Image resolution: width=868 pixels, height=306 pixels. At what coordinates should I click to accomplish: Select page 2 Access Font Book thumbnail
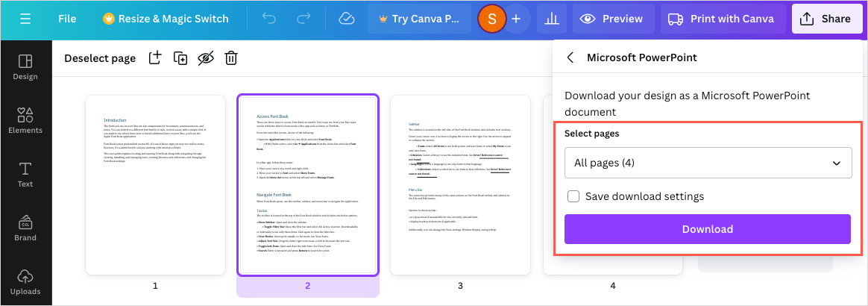308,185
